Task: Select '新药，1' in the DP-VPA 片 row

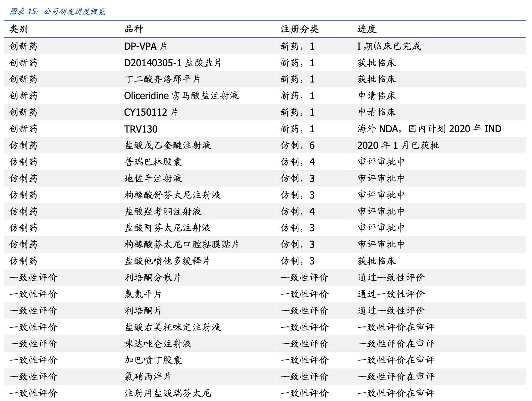Action: (298, 46)
